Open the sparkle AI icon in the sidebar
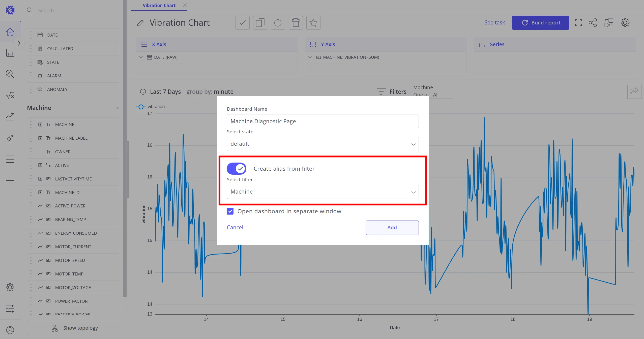This screenshot has width=644, height=339. tap(10, 138)
